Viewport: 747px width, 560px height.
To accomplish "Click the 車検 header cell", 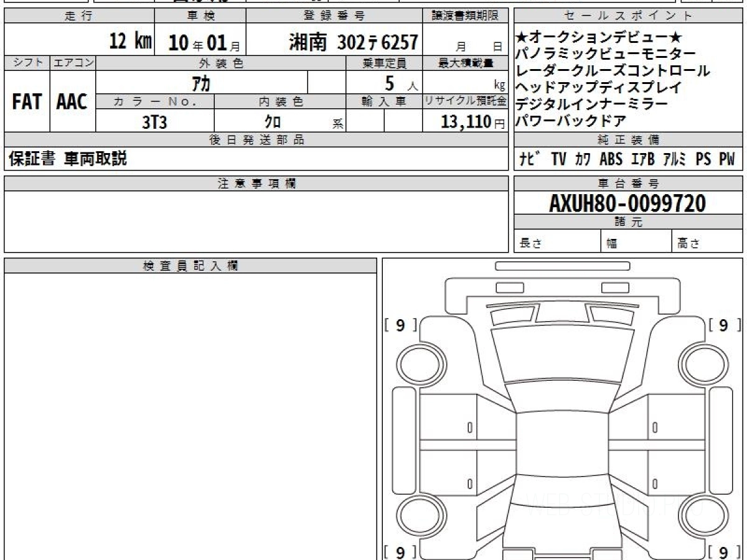I will coord(200,16).
